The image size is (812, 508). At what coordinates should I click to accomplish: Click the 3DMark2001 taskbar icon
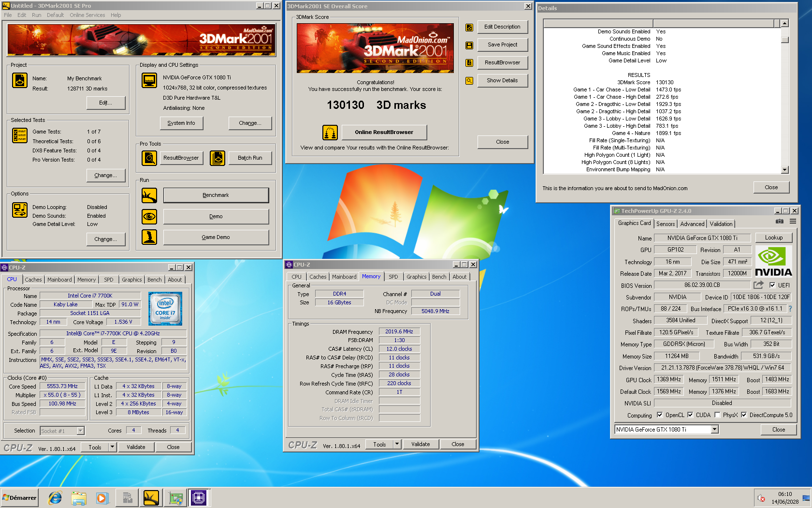[151, 497]
